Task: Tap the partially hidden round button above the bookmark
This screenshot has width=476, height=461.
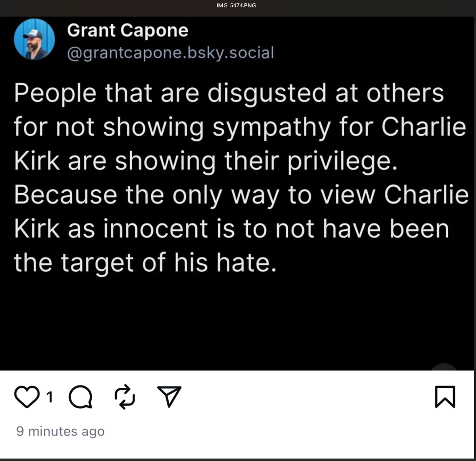Action: pyautogui.click(x=444, y=368)
